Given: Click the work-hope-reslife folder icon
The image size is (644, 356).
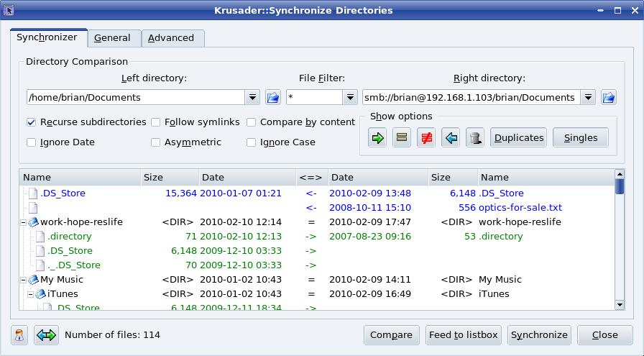Looking at the screenshot, I should point(33,222).
